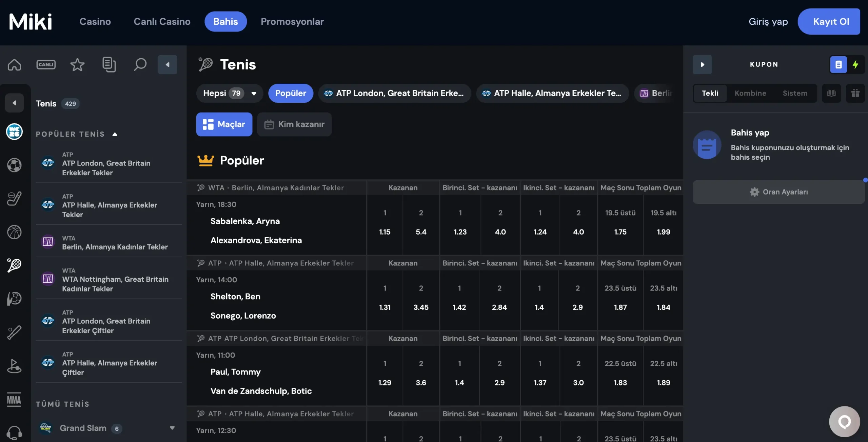868x442 pixels.
Task: Open the search magnifier icon
Action: 140,64
